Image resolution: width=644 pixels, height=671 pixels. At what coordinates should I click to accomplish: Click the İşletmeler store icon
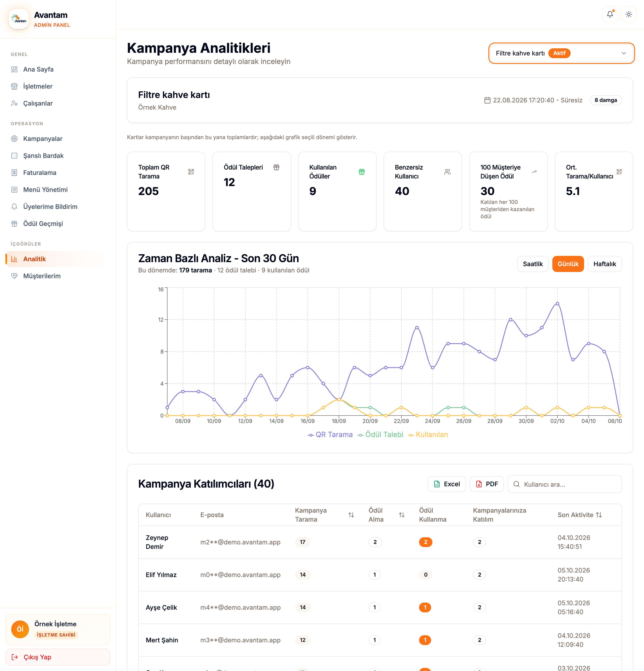(14, 86)
